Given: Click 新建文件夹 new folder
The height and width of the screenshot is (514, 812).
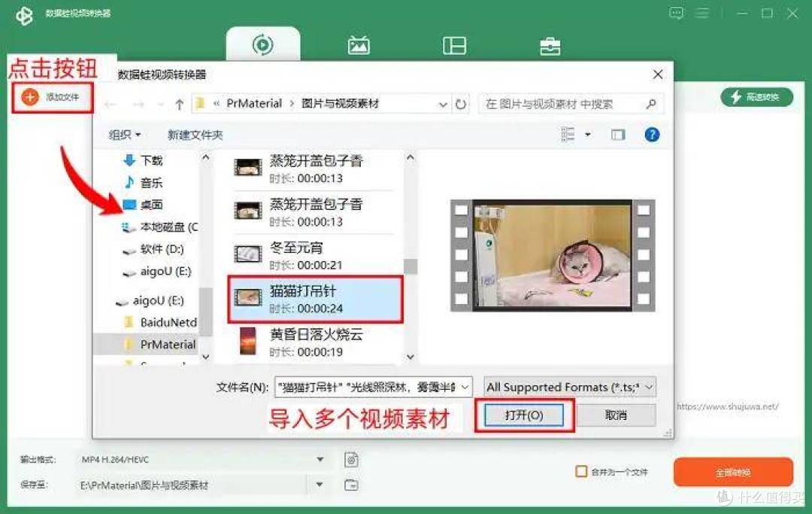Looking at the screenshot, I should click(x=195, y=135).
